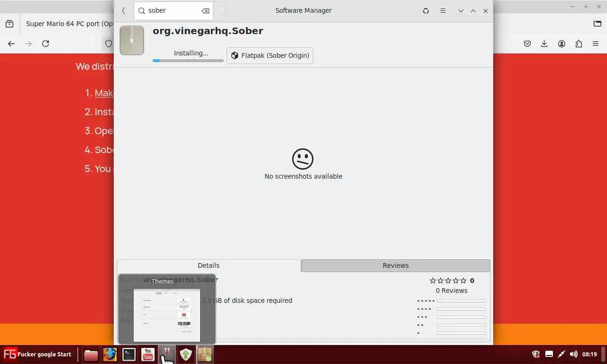Switch to the Reviews tab
This screenshot has width=607, height=364.
tap(395, 265)
